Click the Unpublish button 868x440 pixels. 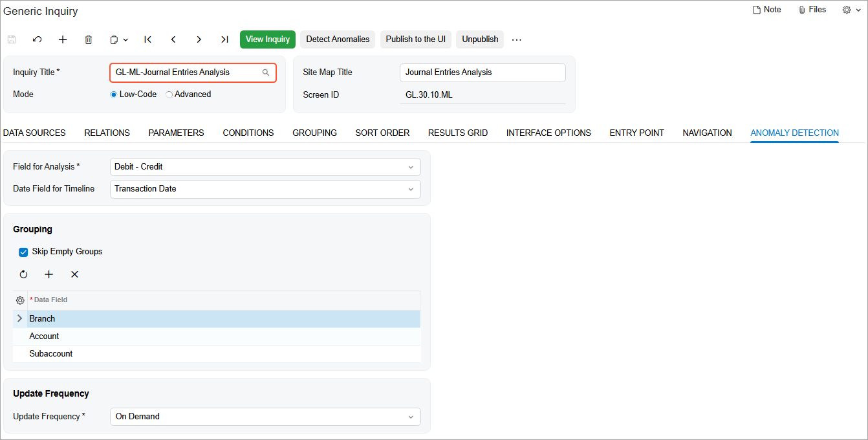480,39
